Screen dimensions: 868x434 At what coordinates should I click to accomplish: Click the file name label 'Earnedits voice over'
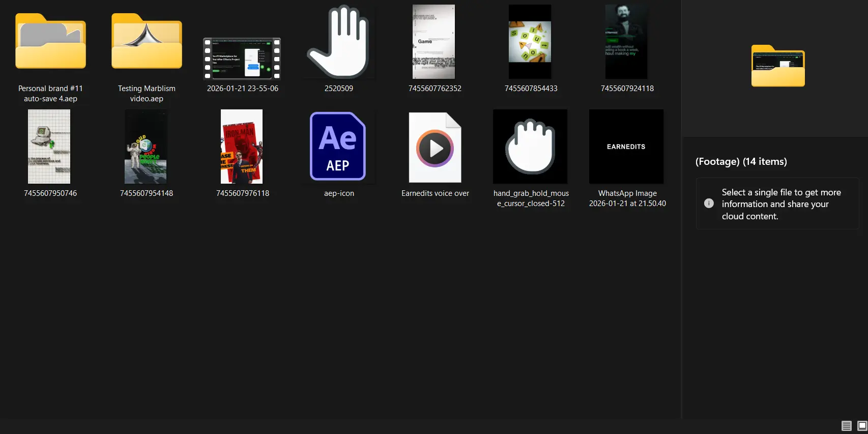435,193
